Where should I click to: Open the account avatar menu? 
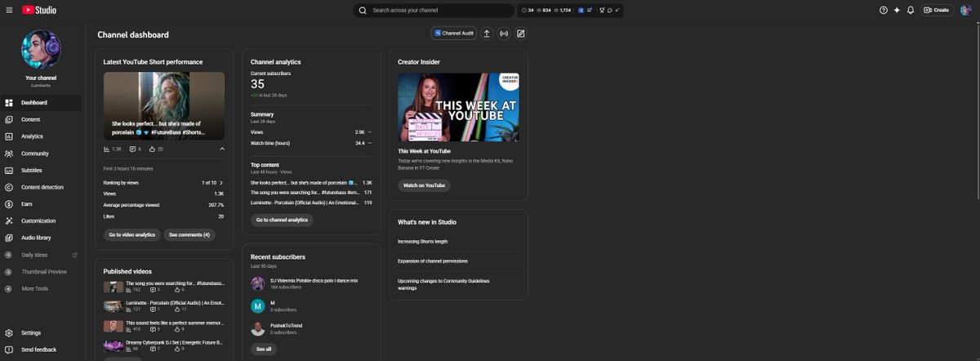click(x=965, y=10)
